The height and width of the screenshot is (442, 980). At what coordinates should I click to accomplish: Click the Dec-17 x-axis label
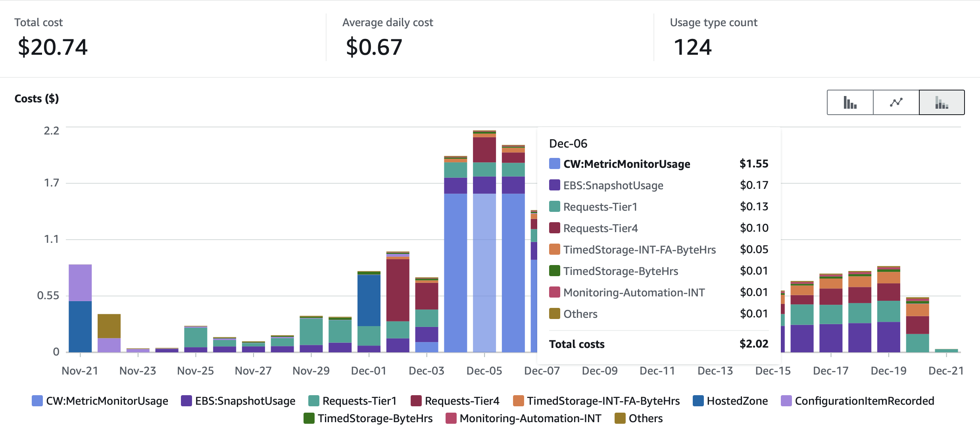click(x=831, y=371)
